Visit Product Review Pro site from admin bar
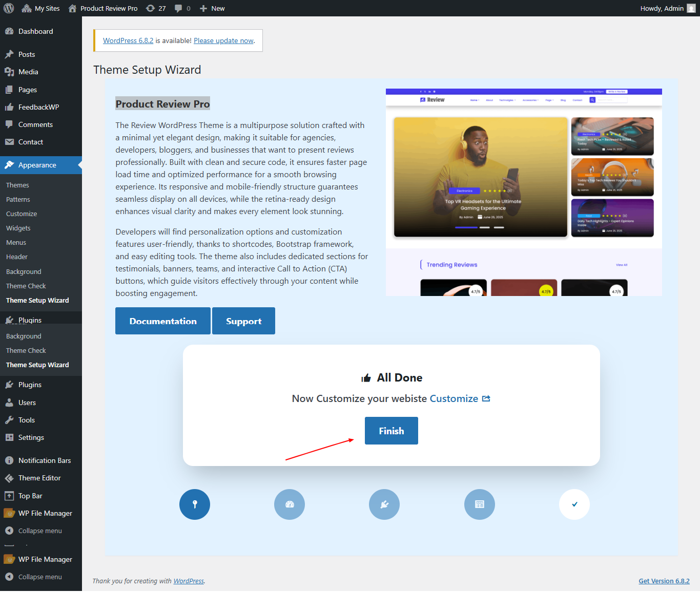700x592 pixels. point(103,8)
